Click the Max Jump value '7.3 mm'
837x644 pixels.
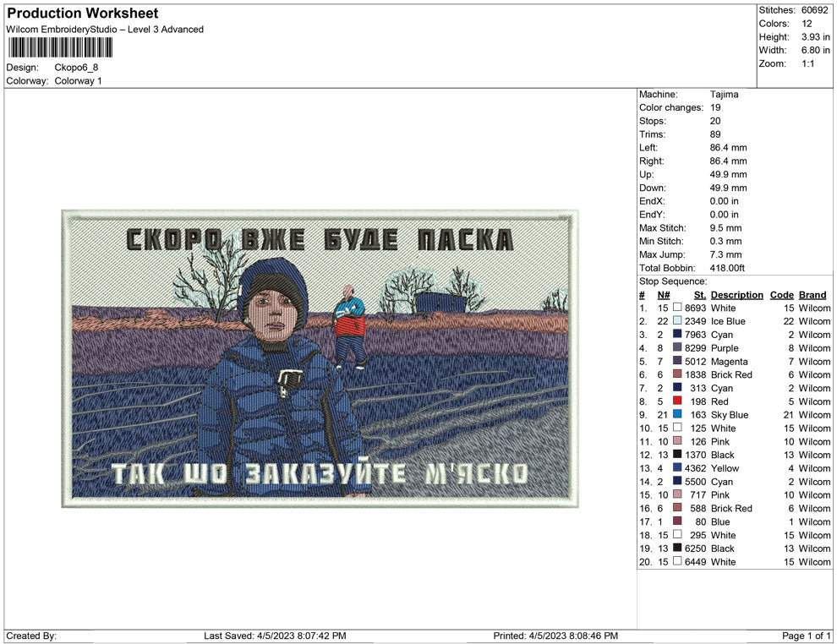[x=726, y=254]
